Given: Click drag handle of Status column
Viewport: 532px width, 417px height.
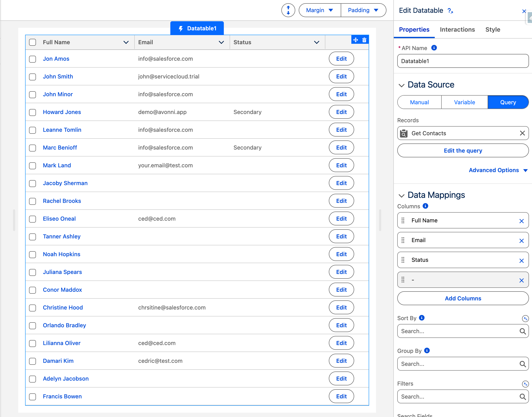Looking at the screenshot, I should pyautogui.click(x=403, y=260).
